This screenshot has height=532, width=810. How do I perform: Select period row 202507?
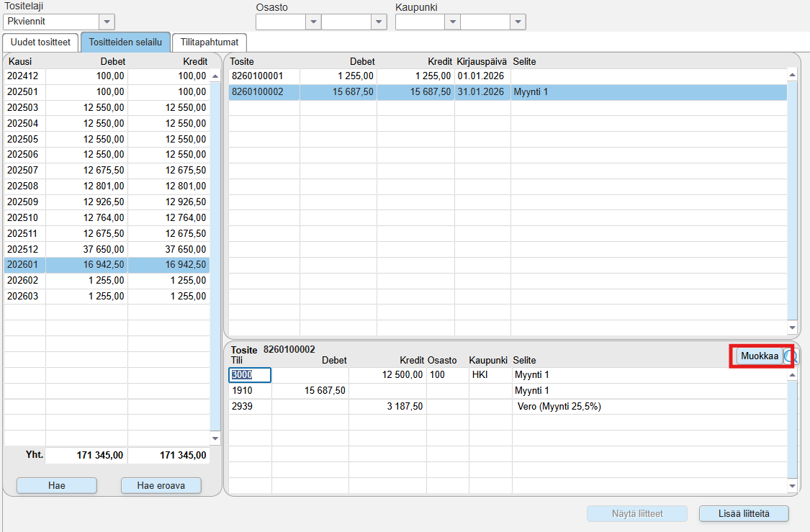(107, 171)
